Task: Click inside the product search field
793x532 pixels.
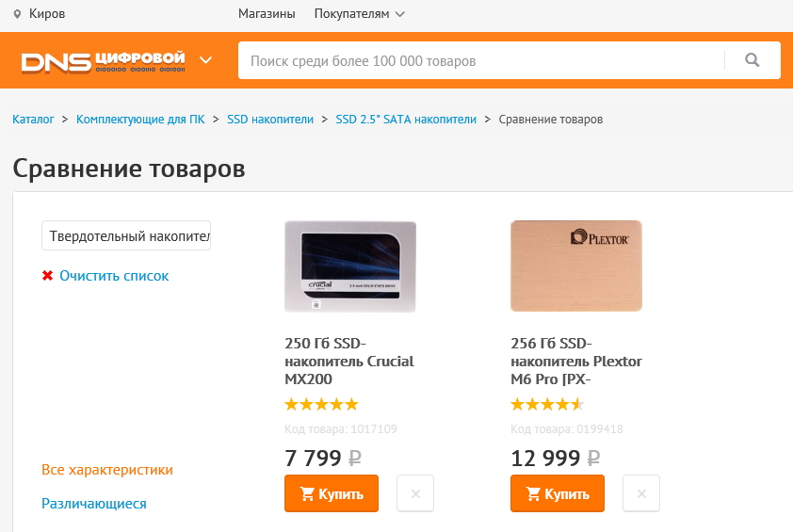Action: 480,61
